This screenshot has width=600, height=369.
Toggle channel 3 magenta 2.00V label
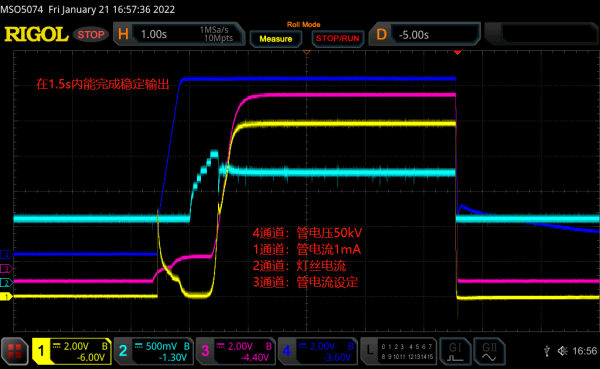(236, 351)
